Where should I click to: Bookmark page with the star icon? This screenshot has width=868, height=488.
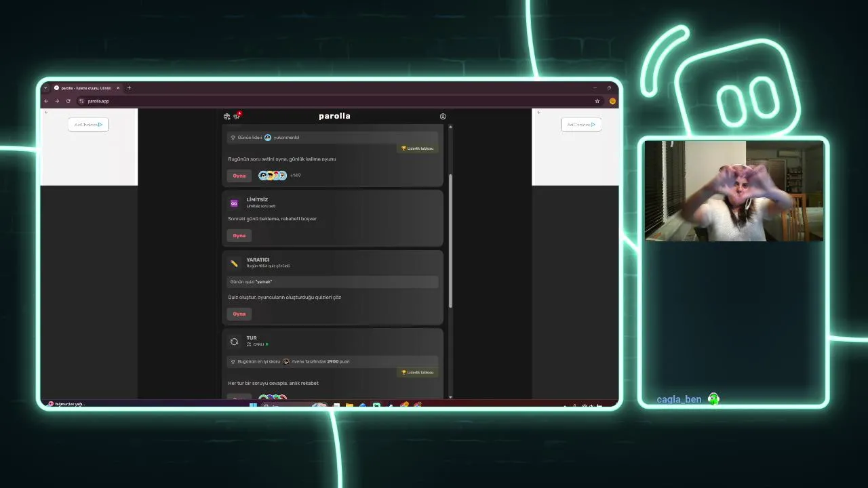(597, 101)
